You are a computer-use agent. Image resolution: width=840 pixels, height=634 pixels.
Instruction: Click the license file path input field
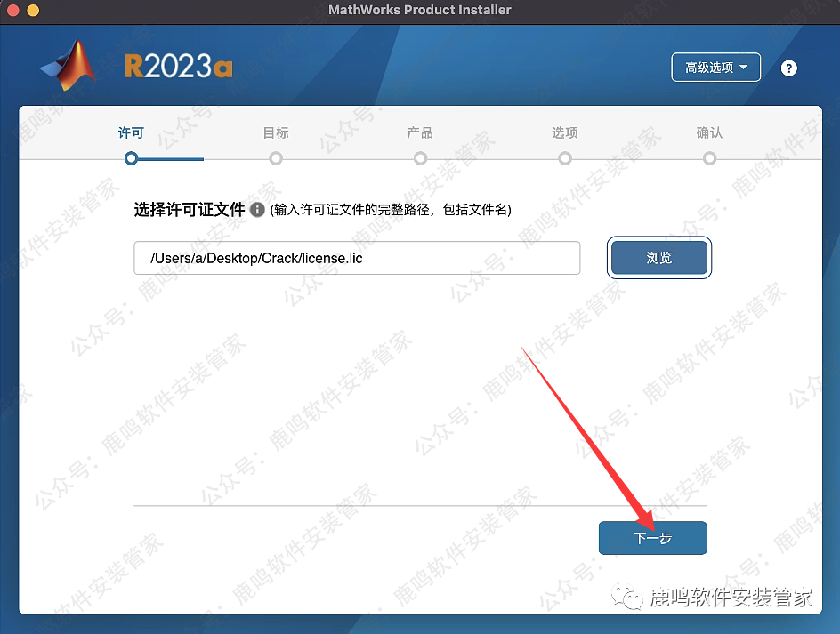click(357, 258)
